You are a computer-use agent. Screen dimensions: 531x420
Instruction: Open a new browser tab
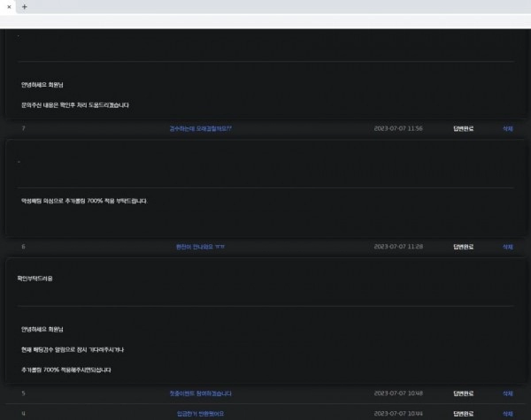[x=25, y=7]
